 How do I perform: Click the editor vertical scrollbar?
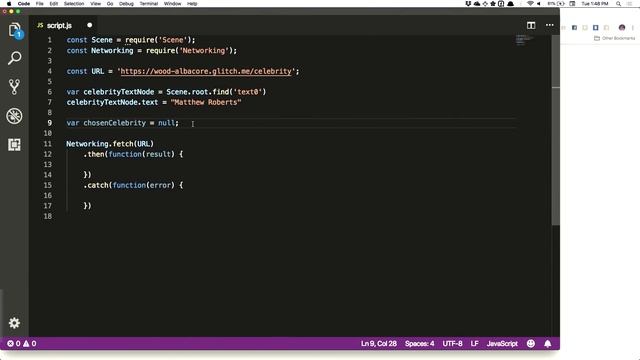pyautogui.click(x=556, y=131)
